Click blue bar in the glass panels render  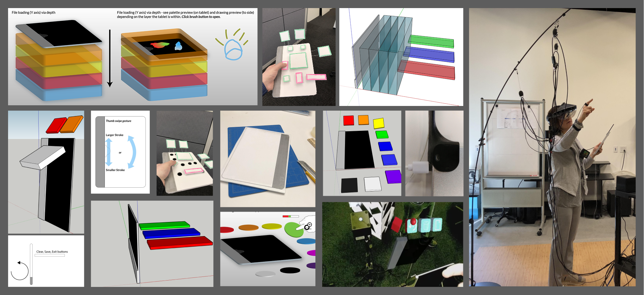429,54
